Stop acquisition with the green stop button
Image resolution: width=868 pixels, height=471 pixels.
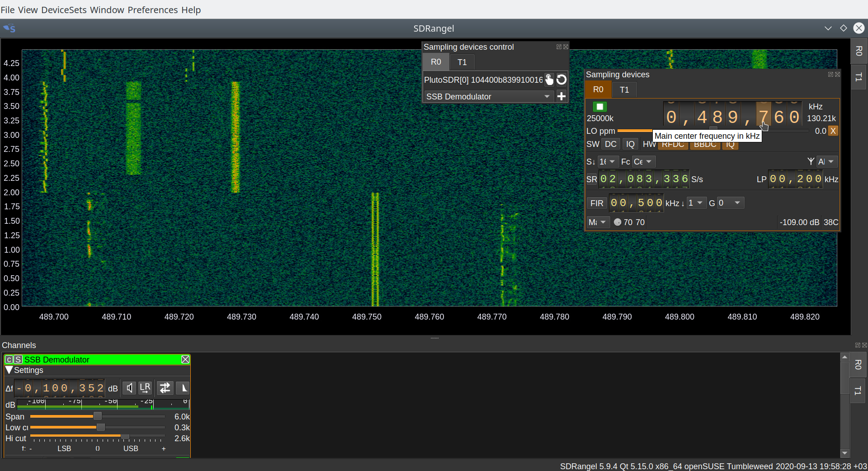(600, 107)
